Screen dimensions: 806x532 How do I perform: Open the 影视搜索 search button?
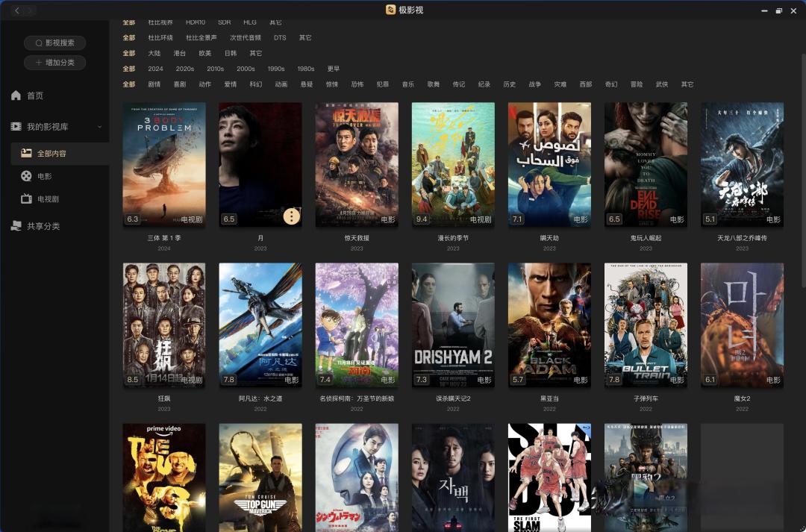pyautogui.click(x=54, y=43)
